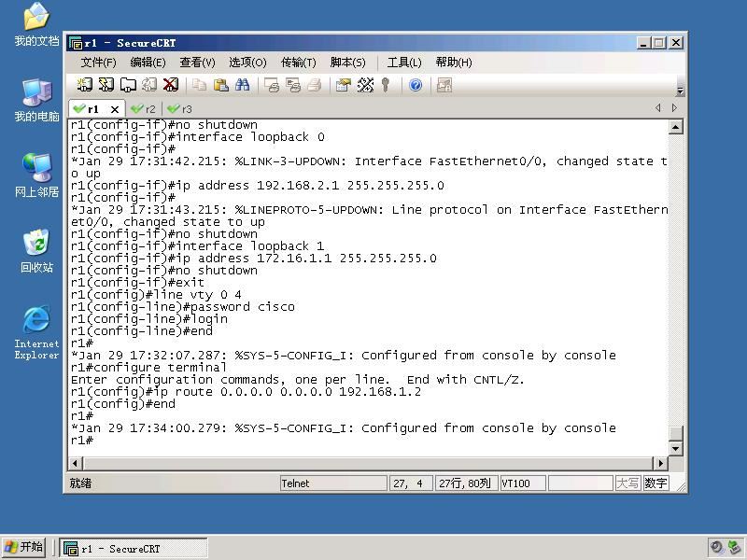Click the Telnet status bar field
Image resolution: width=747 pixels, height=560 pixels.
pyautogui.click(x=333, y=483)
